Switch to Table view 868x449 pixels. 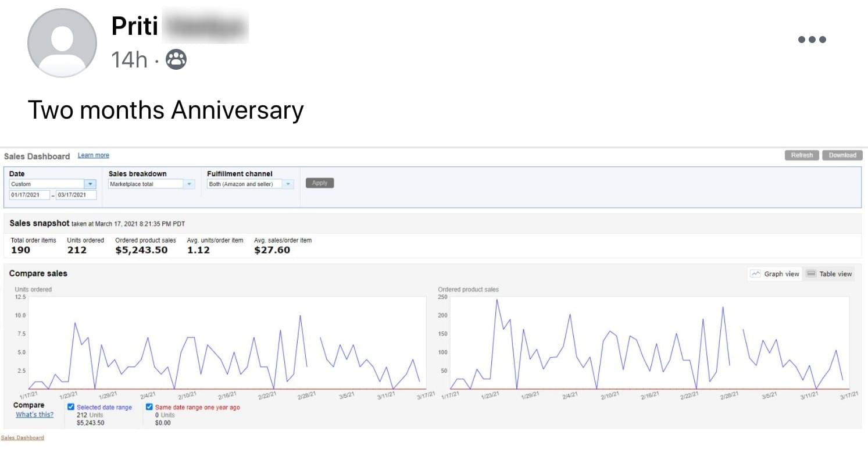[829, 274]
